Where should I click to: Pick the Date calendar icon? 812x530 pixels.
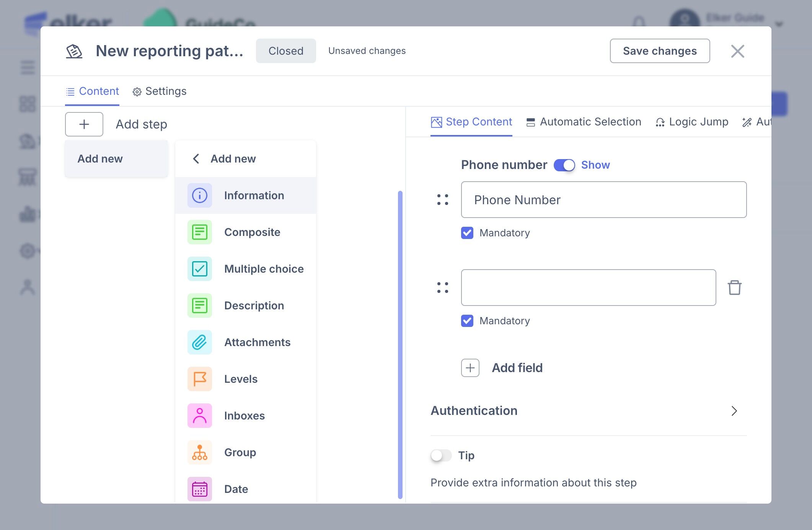199,489
